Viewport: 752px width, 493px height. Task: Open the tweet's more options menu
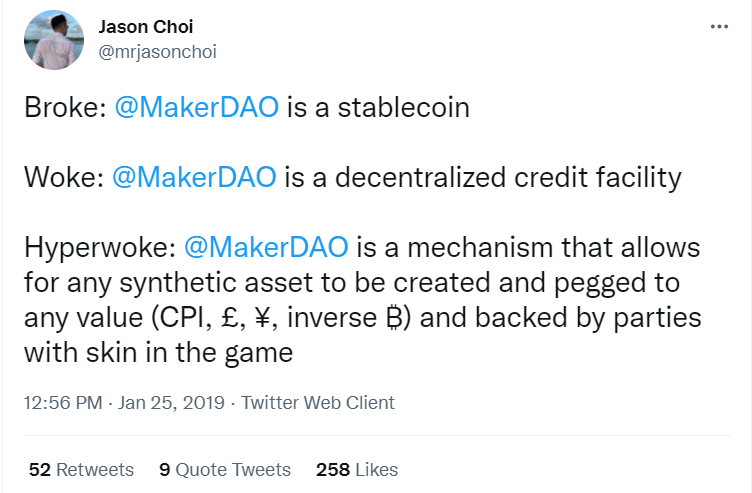[719, 27]
